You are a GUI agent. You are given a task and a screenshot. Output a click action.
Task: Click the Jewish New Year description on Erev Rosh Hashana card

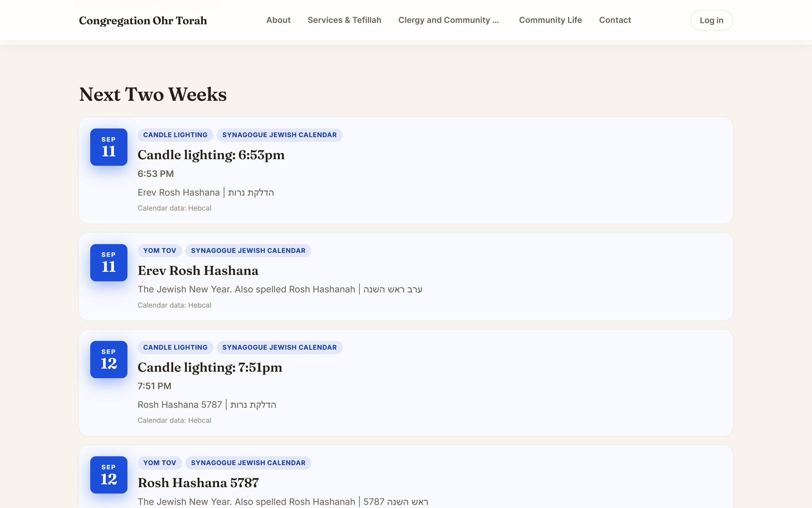pos(280,289)
